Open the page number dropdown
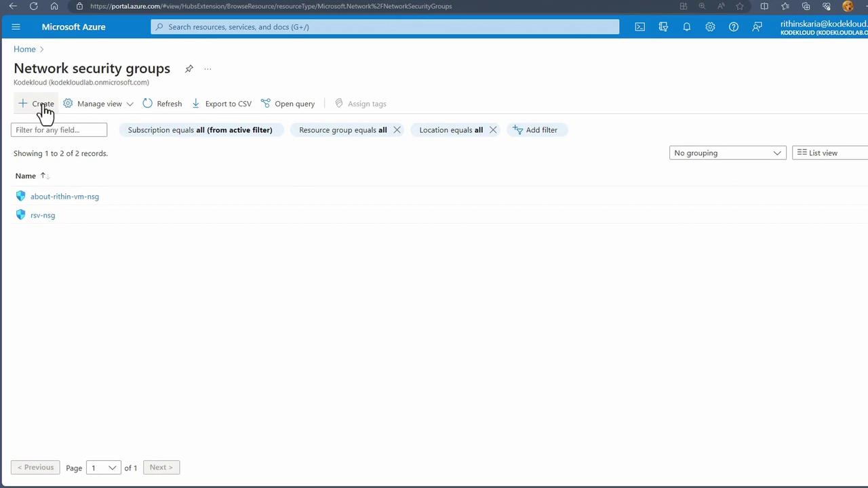The image size is (868, 488). [104, 468]
